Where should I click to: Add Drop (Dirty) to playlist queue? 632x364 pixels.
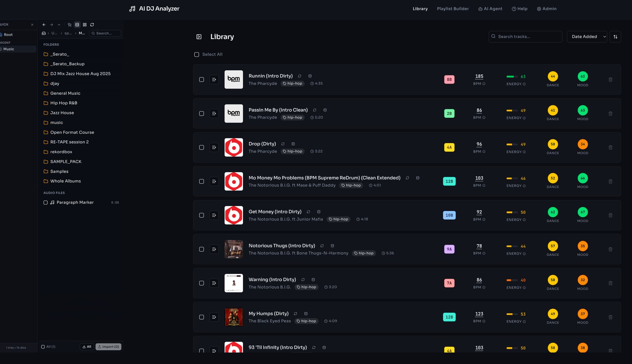click(214, 147)
